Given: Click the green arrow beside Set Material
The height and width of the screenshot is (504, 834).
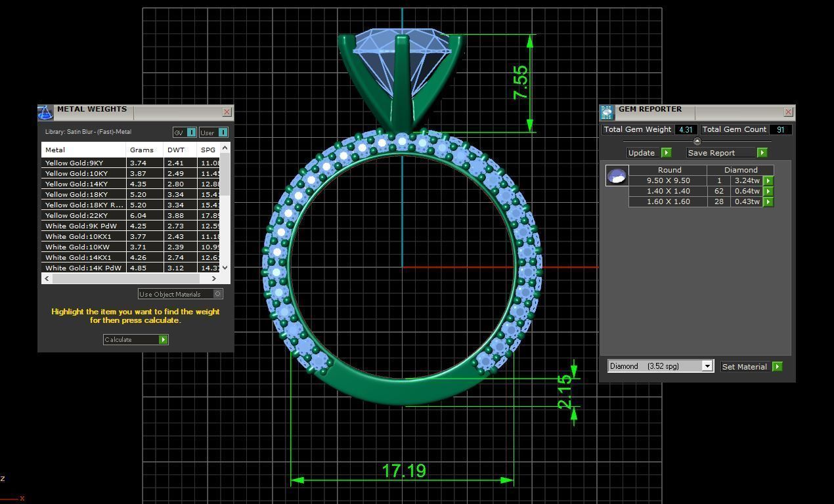Looking at the screenshot, I should click(x=778, y=366).
